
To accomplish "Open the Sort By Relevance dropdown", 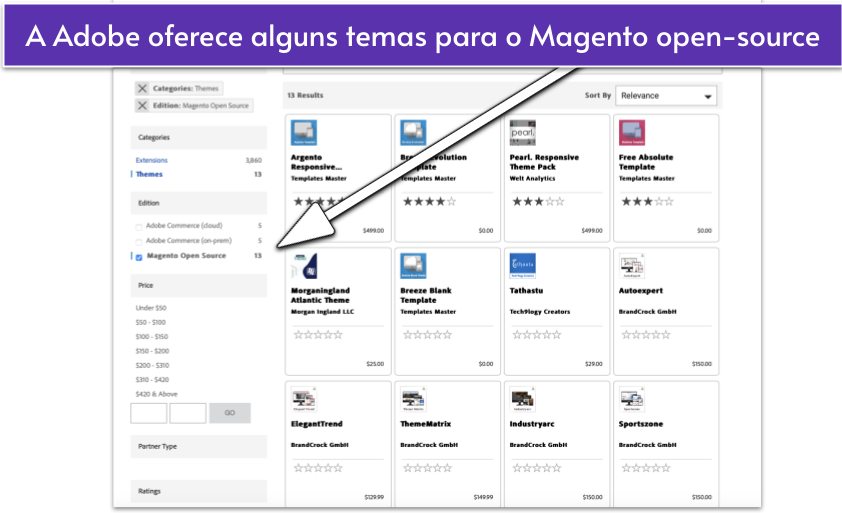I will point(666,96).
